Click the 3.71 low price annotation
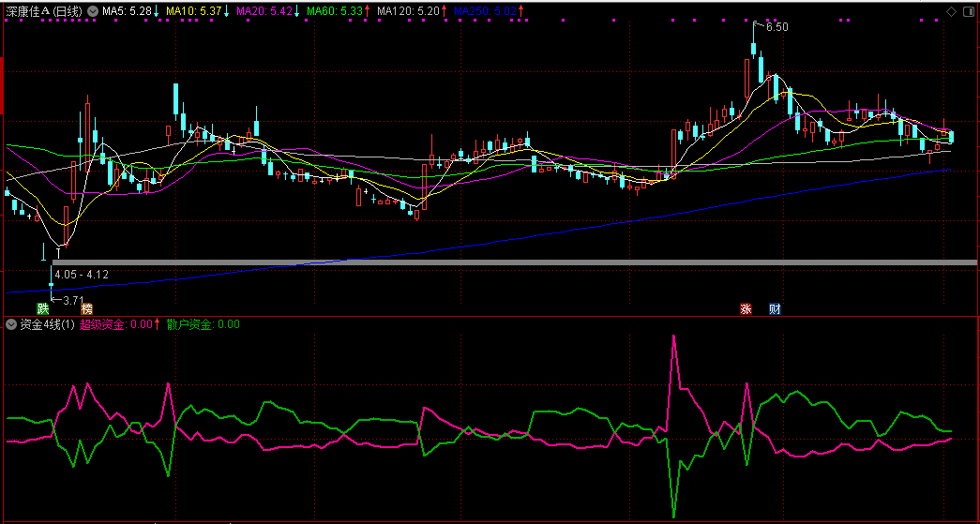 coord(73,300)
